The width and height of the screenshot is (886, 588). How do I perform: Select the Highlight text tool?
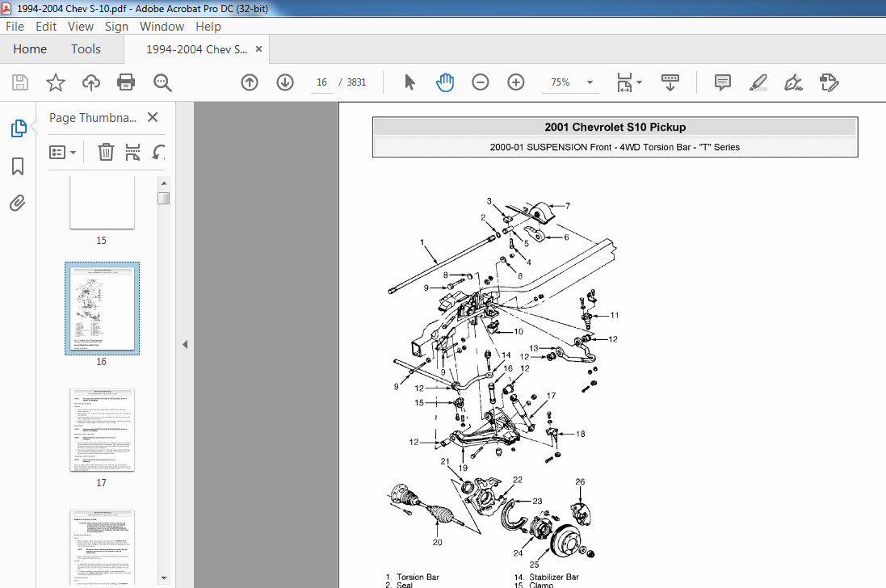[x=758, y=82]
